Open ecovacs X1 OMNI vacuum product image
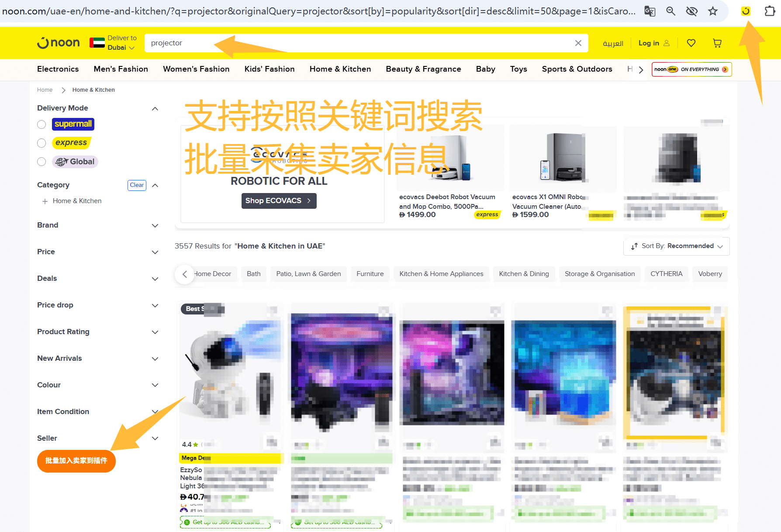 pyautogui.click(x=563, y=158)
